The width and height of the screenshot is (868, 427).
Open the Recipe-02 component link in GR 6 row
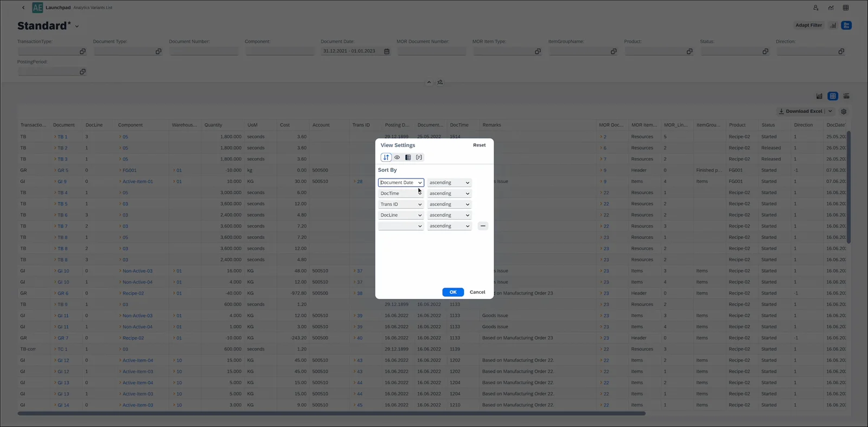click(133, 294)
